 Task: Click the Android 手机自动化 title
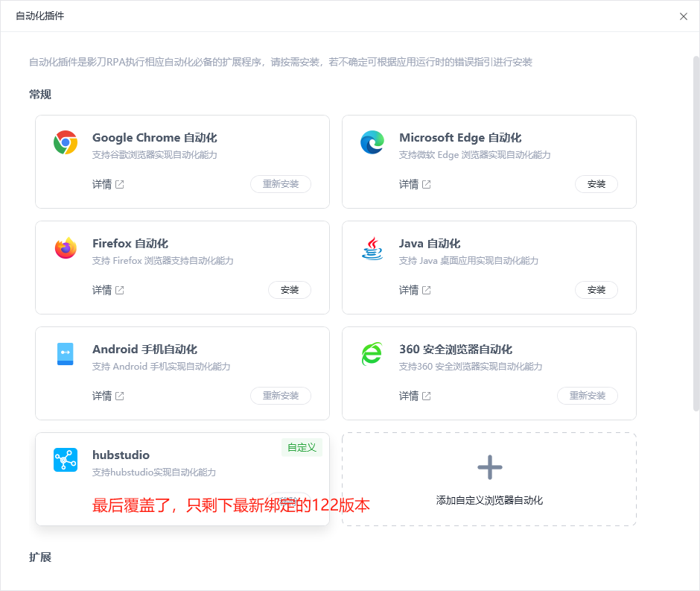click(x=144, y=350)
